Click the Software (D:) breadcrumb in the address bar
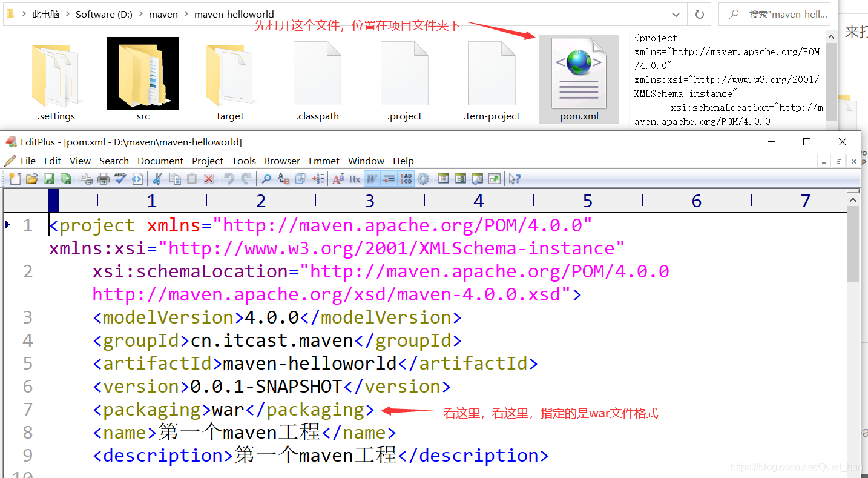This screenshot has width=868, height=478. coord(104,14)
